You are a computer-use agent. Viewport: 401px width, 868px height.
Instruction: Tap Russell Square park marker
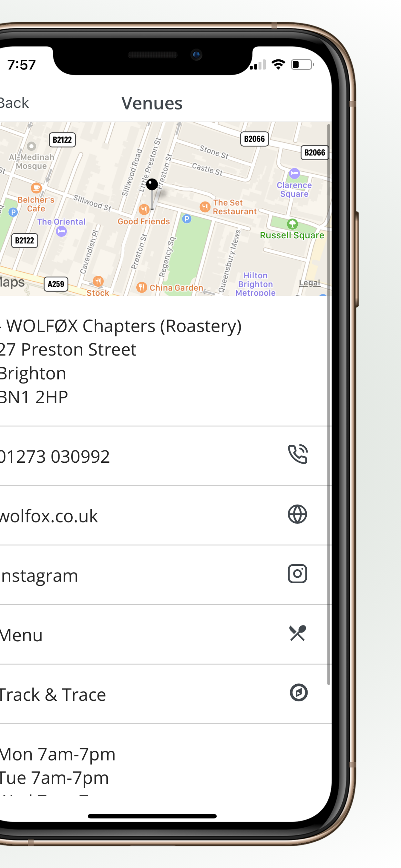292,223
